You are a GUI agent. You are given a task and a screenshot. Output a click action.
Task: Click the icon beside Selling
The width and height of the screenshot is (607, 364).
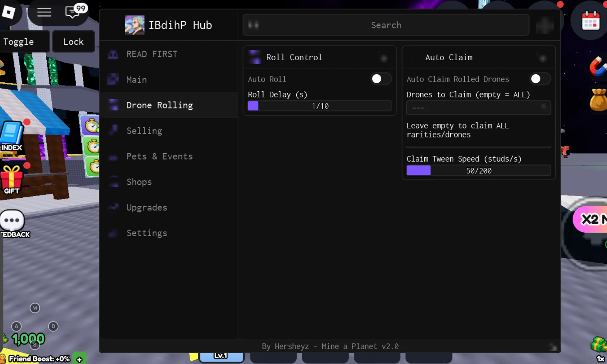(114, 130)
